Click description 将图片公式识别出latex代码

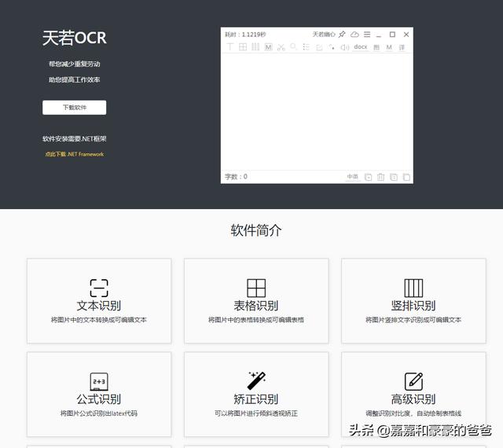click(99, 413)
